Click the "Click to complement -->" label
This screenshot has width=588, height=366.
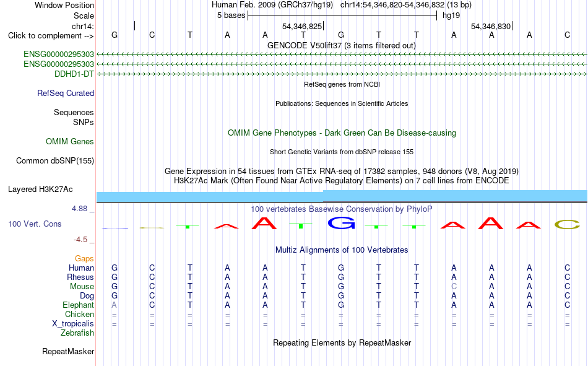[51, 36]
